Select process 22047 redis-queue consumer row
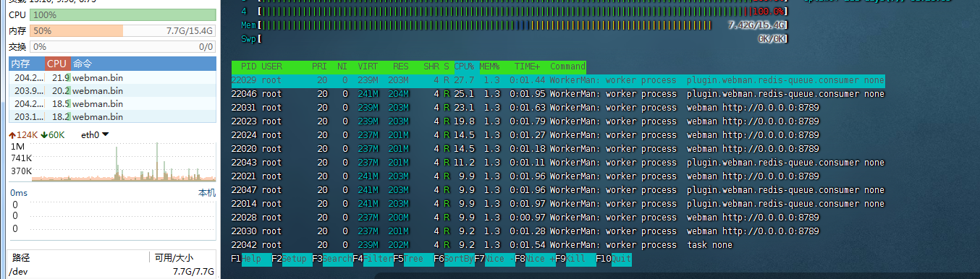The height and width of the screenshot is (279, 980). [x=558, y=190]
